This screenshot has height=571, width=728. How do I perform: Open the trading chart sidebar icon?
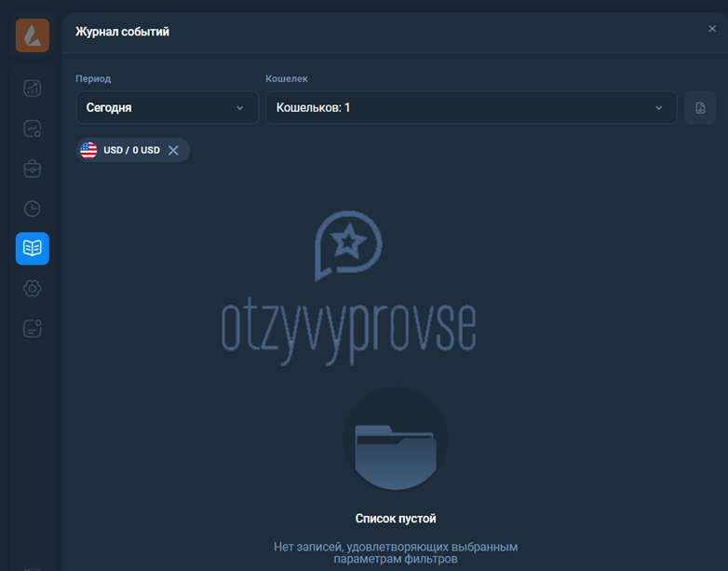[x=32, y=88]
